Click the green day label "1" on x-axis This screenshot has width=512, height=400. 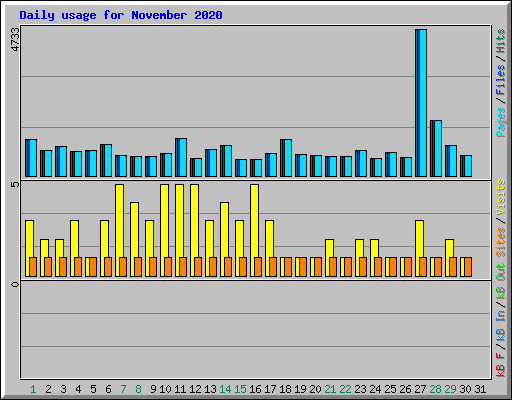33,389
